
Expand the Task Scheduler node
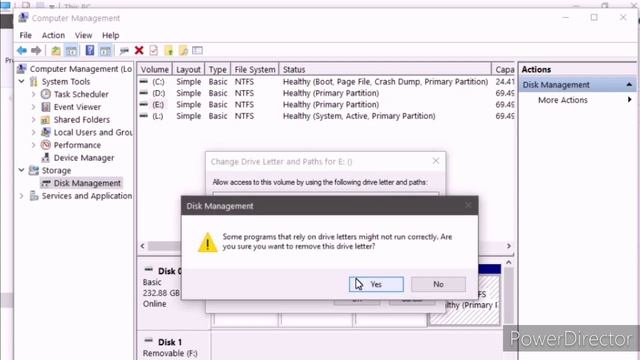(x=33, y=94)
